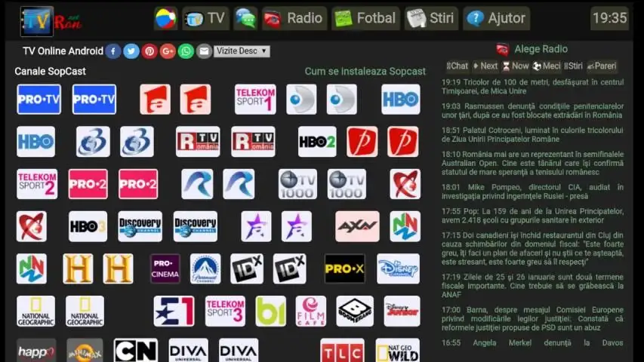644x362 pixels.
Task: Start the Disney Channel stream
Action: coord(398,268)
